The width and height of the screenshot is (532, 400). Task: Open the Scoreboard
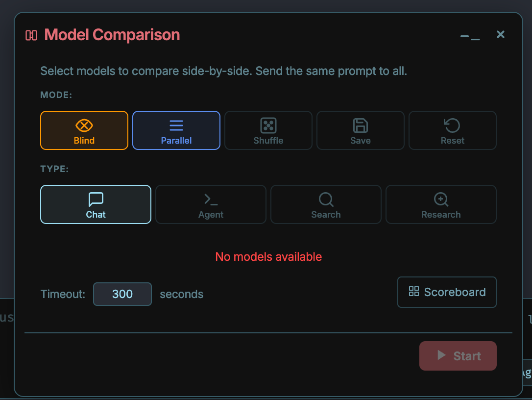pos(447,292)
